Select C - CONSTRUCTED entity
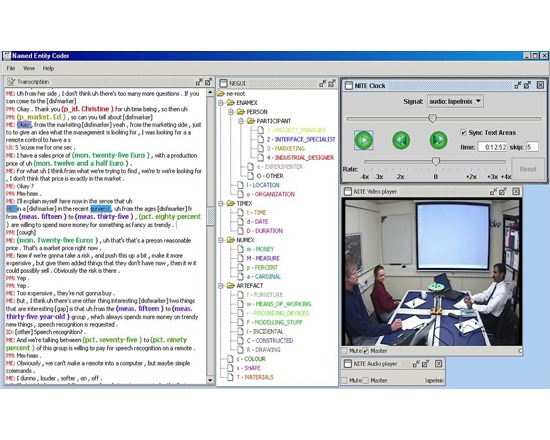This screenshot has height=440, width=550. 269,340
